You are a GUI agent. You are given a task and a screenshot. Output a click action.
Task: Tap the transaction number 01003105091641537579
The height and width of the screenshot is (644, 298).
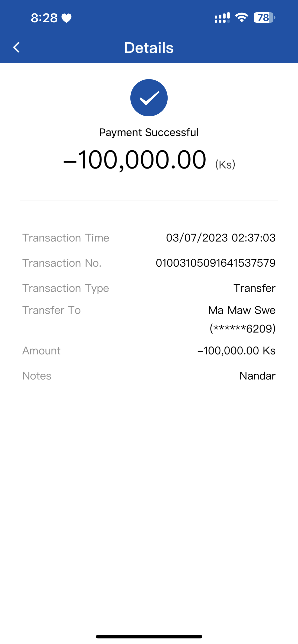click(215, 263)
